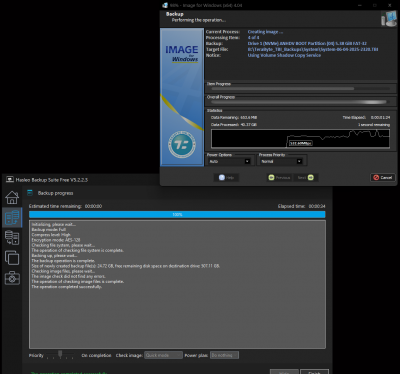Open the Tools toolbox icon in Hasleo sidebar
Screen dimensions: 400x374
pyautogui.click(x=12, y=278)
